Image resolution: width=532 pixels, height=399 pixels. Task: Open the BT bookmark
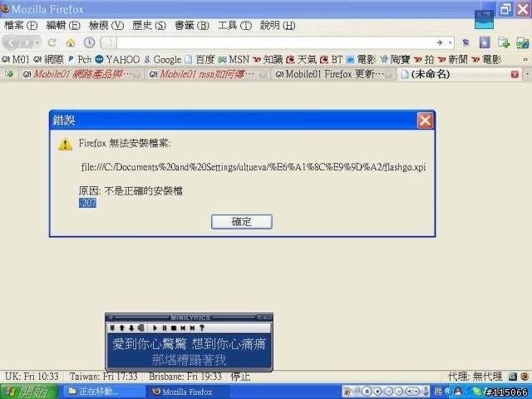click(x=332, y=60)
